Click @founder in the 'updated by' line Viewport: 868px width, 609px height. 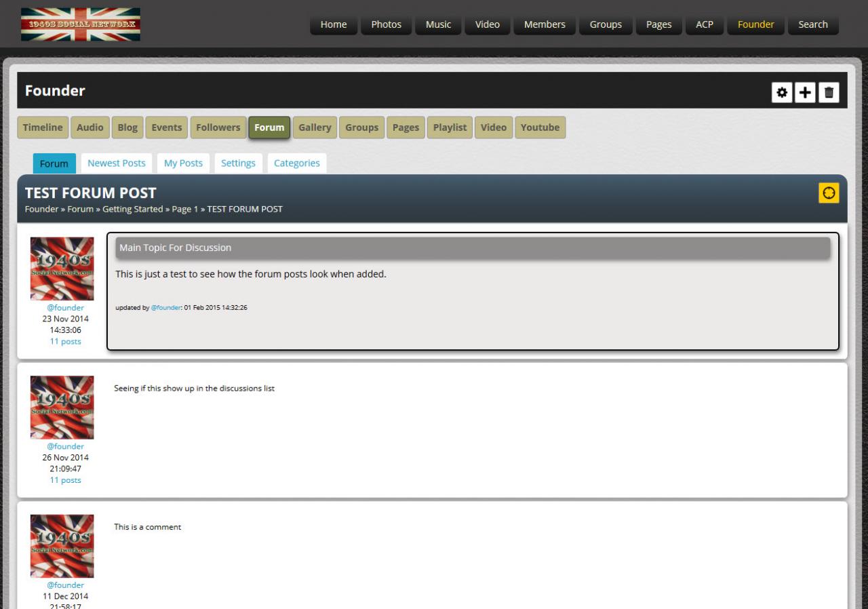[166, 307]
